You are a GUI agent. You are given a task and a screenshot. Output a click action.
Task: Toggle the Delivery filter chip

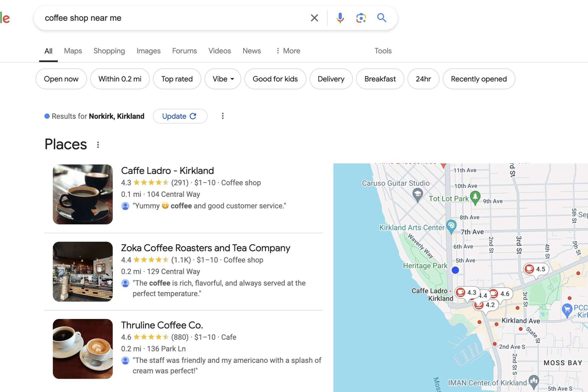tap(331, 79)
